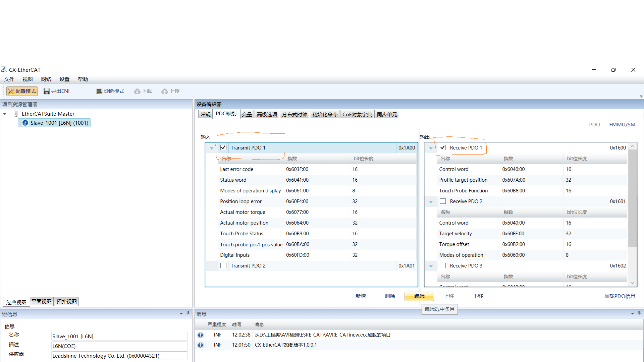This screenshot has height=362, width=644.
Task: Uncheck the Transmit PDO 1 checkbox
Action: pyautogui.click(x=223, y=147)
